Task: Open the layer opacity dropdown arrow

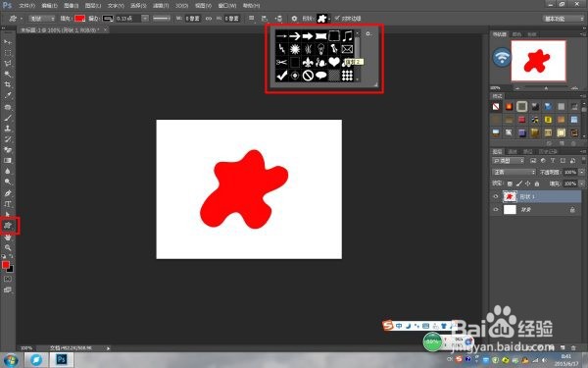Action: pos(581,172)
